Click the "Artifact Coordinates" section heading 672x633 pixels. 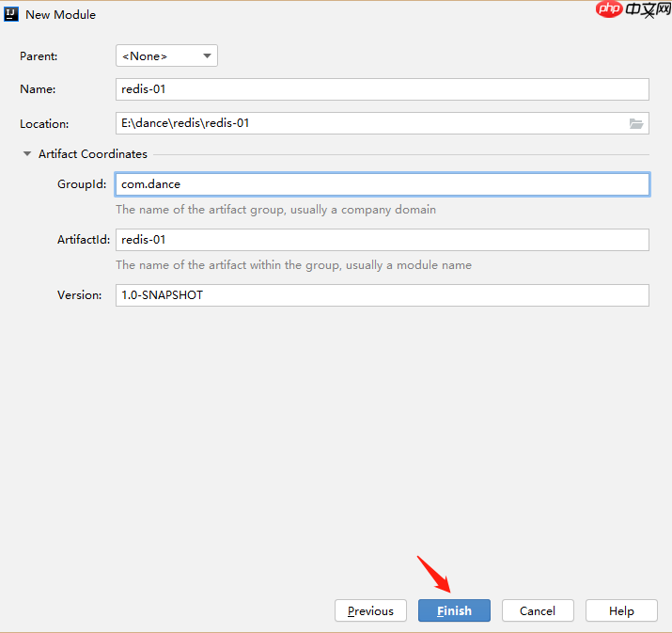pos(93,154)
